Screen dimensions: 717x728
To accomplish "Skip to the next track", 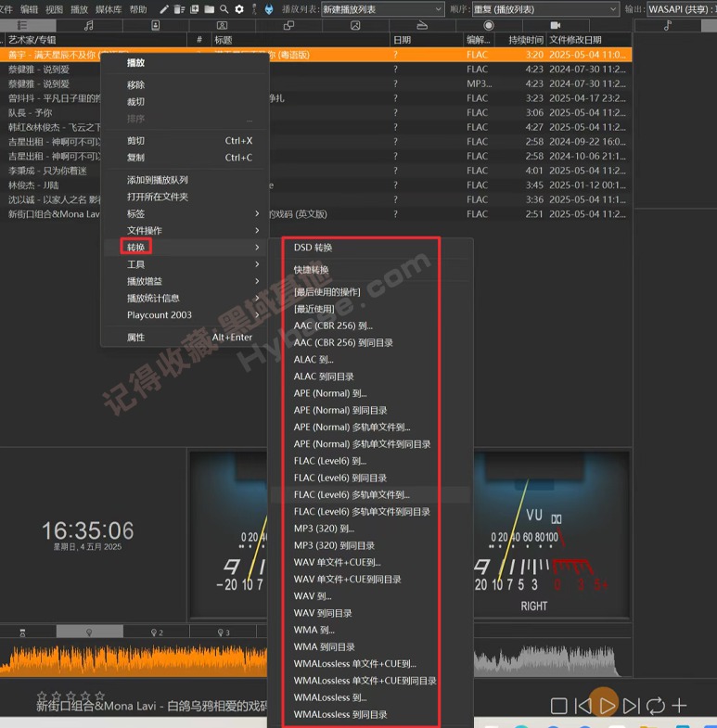I will [x=631, y=706].
